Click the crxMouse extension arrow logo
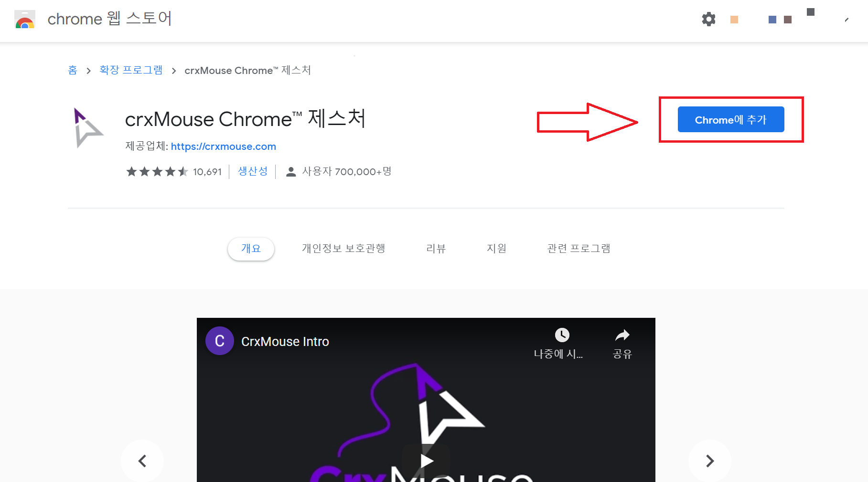 point(88,128)
